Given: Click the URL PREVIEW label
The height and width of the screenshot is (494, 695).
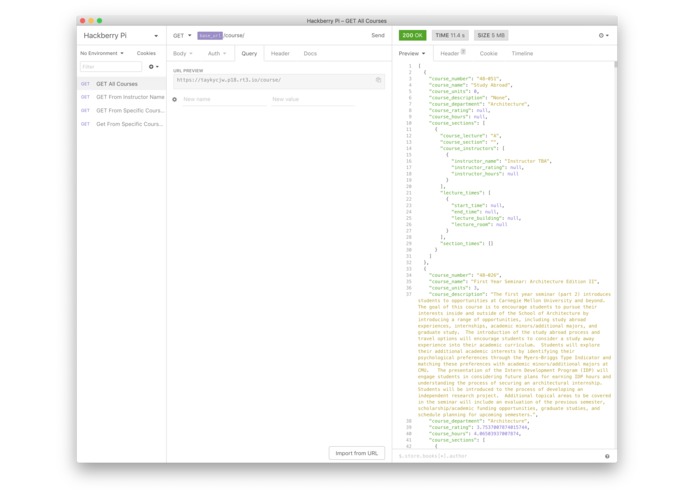Looking at the screenshot, I should tap(188, 70).
